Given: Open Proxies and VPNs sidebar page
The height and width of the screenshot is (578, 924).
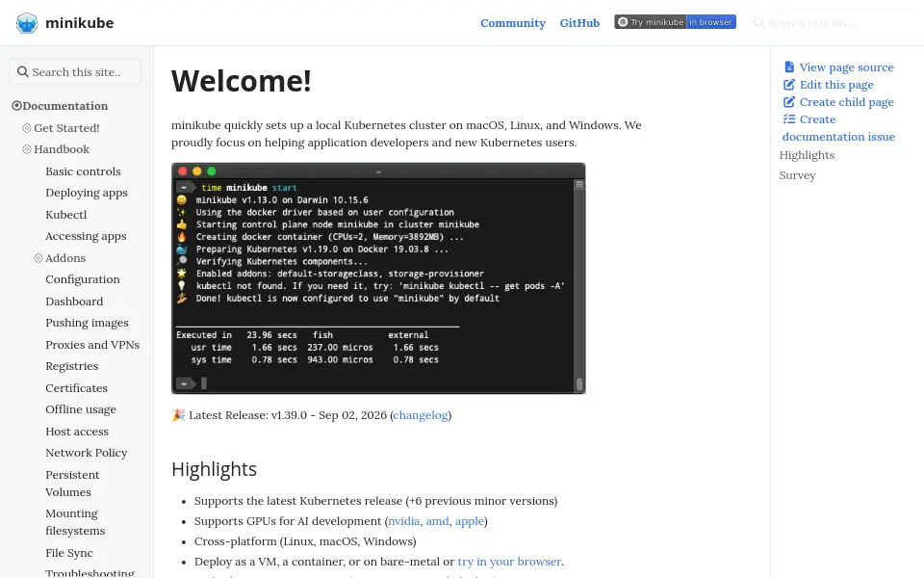Looking at the screenshot, I should tap(92, 345).
